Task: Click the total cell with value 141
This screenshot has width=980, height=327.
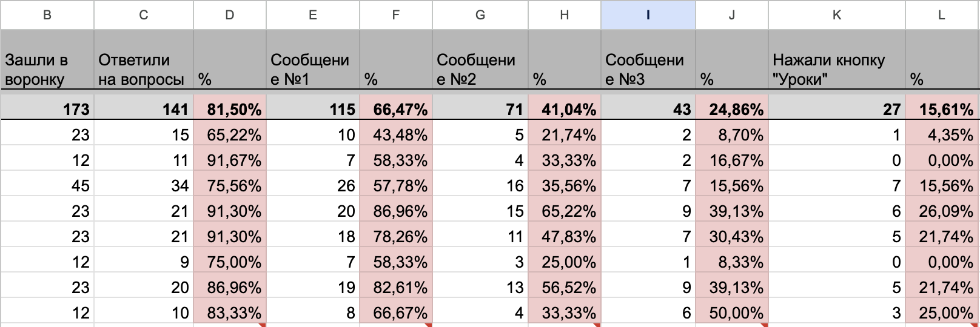Action: click(x=144, y=109)
